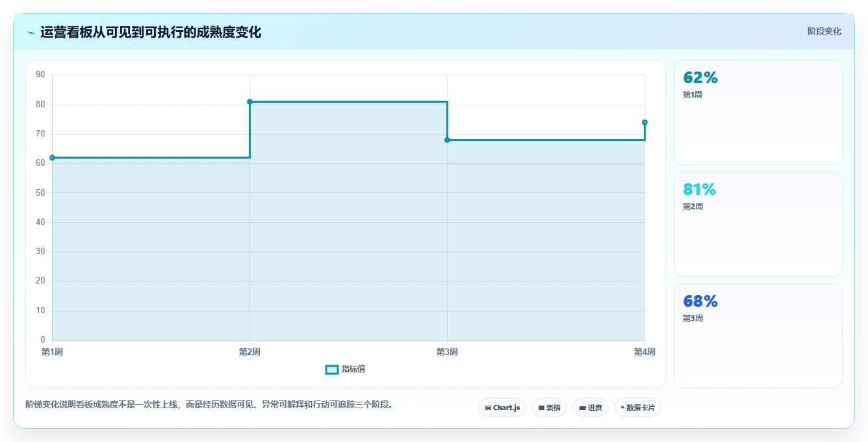This screenshot has width=868, height=442.
Task: Open the 68% 第3周 data card
Action: 758,336
